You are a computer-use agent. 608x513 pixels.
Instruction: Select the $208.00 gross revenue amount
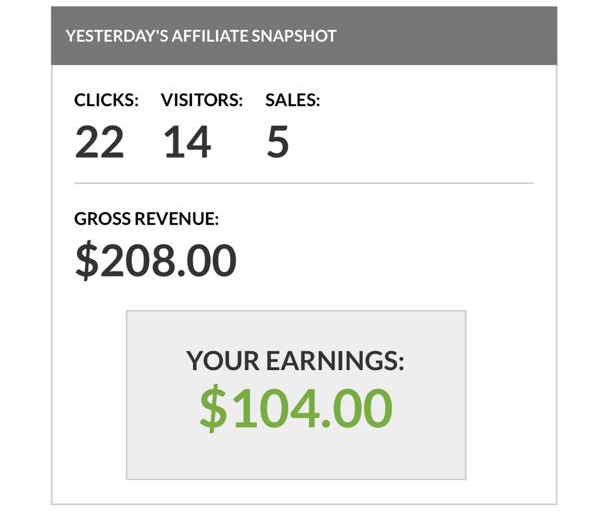click(156, 261)
